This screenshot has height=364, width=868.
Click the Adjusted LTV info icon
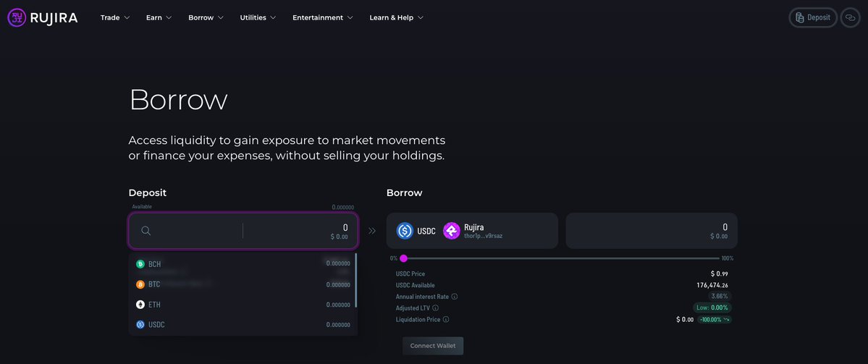435,308
